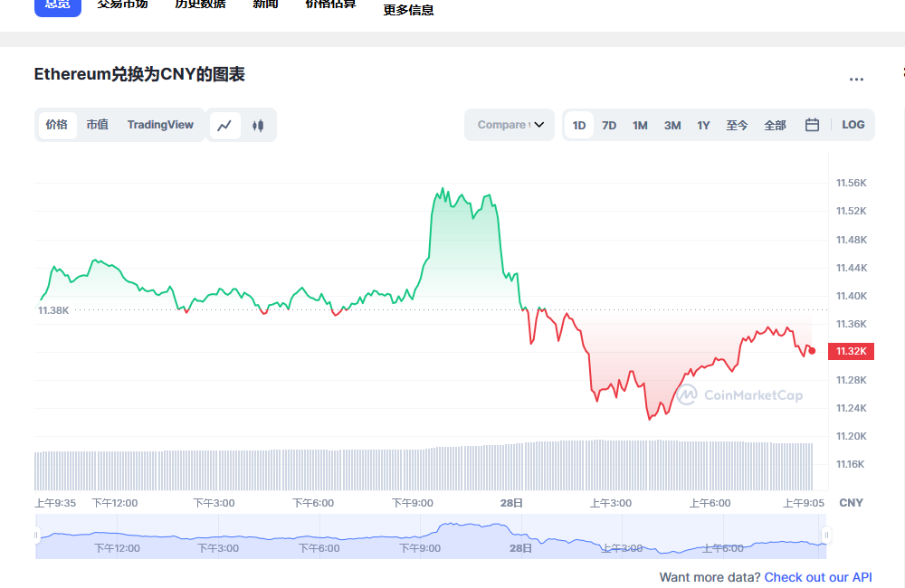Click the CoinMarketCap watermark logo
Image resolution: width=905 pixels, height=588 pixels.
(x=739, y=395)
